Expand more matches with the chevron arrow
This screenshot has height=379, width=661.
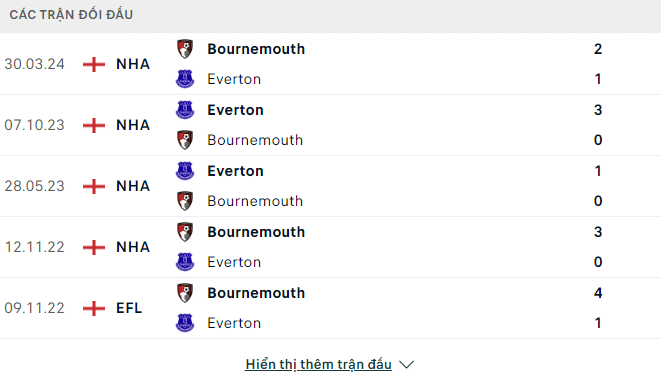tap(406, 365)
